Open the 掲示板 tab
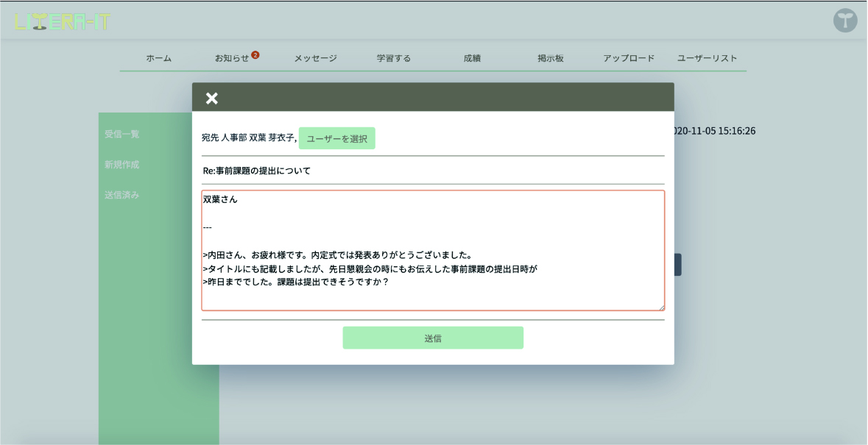868x445 pixels. coord(550,58)
